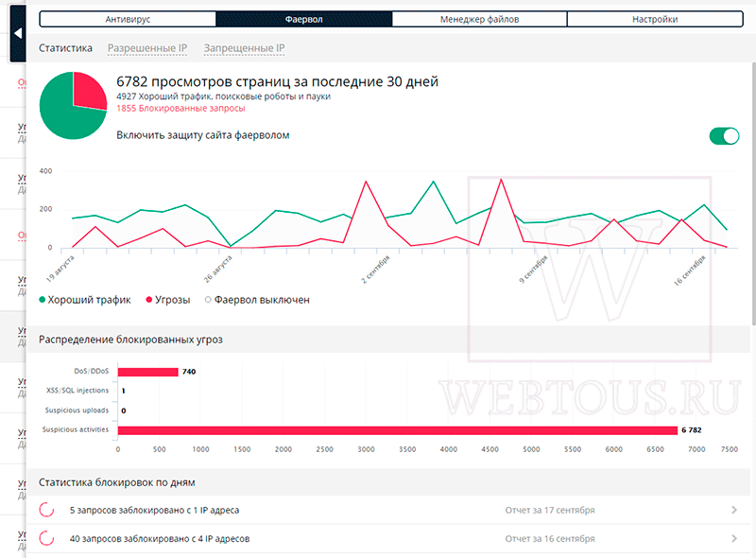Switch to the Антивирус tab
This screenshot has width=756, height=558.
[x=128, y=19]
